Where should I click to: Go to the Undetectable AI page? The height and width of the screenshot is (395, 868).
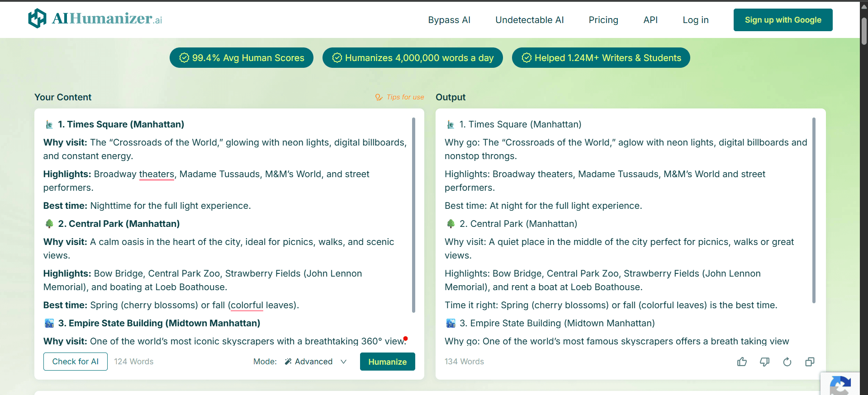tap(529, 20)
